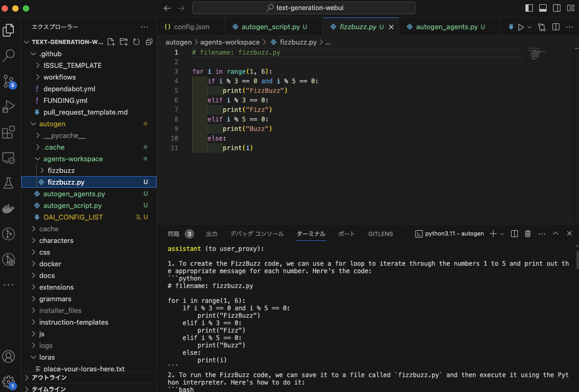
Task: Run the Python file with play button
Action: tap(521, 27)
